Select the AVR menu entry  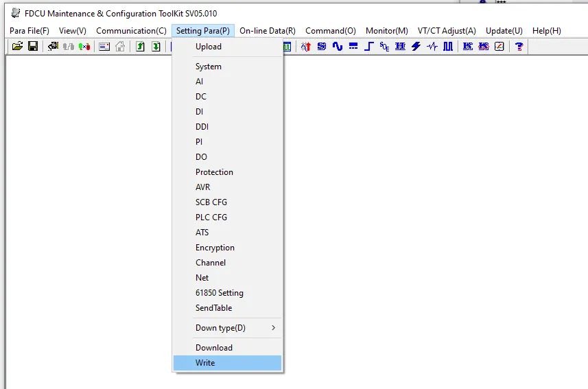pyautogui.click(x=227, y=187)
